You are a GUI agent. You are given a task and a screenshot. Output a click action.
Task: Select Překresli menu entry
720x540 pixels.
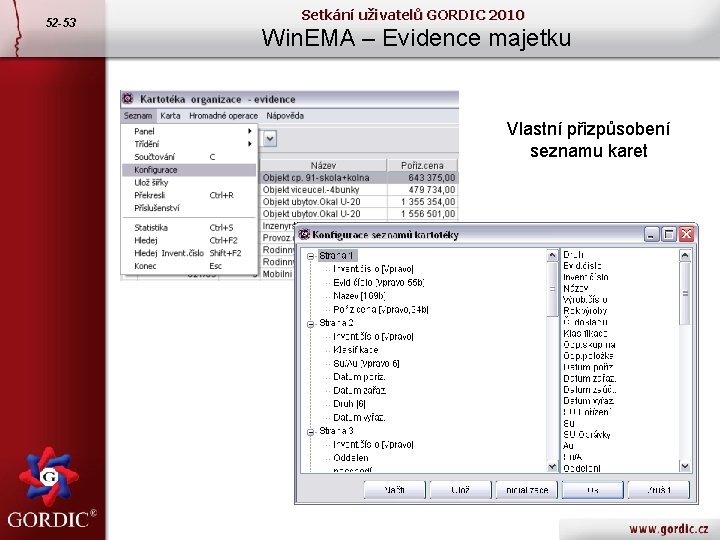point(189,195)
